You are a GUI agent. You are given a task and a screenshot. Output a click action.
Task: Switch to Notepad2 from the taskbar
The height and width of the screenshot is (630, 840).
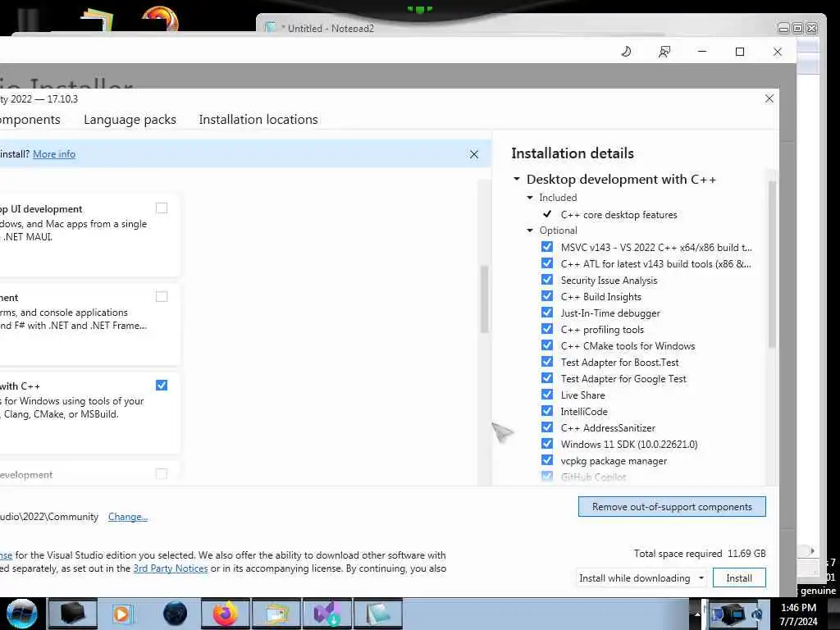click(377, 614)
